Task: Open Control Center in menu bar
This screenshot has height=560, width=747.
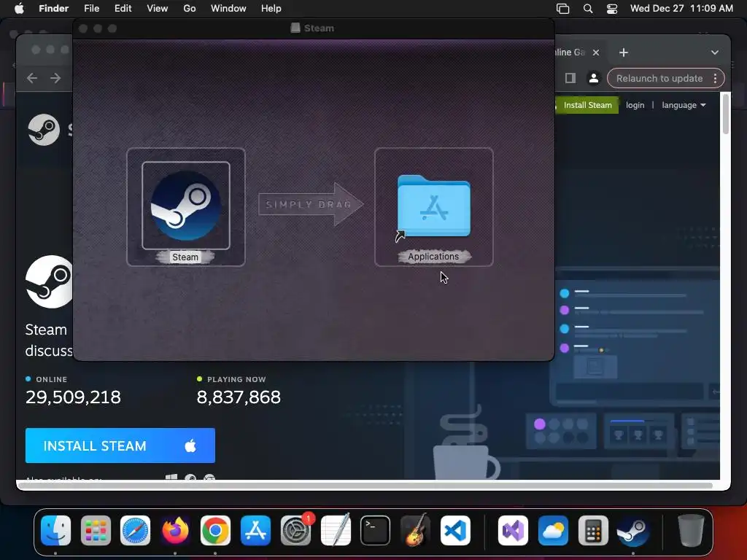Action: pyautogui.click(x=612, y=9)
